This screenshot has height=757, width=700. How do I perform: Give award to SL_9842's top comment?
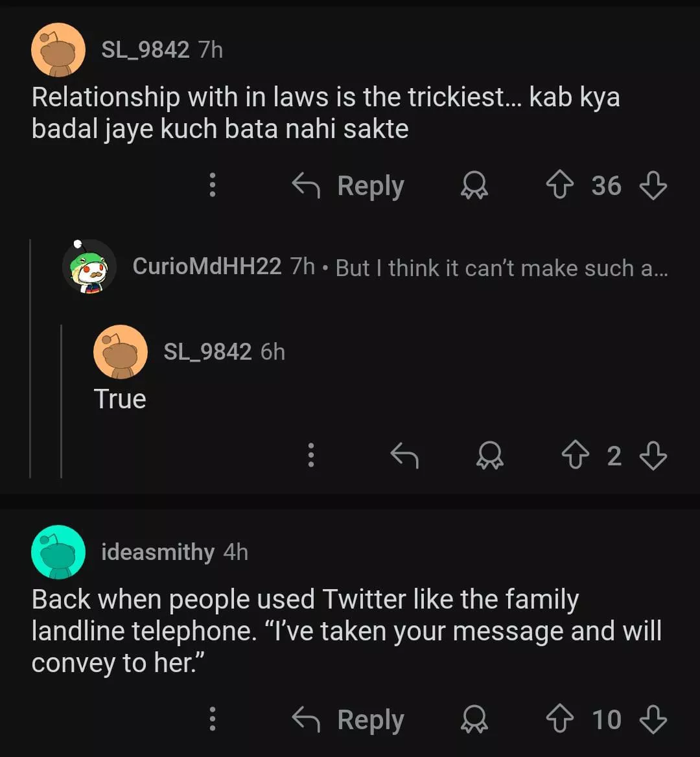tap(474, 187)
